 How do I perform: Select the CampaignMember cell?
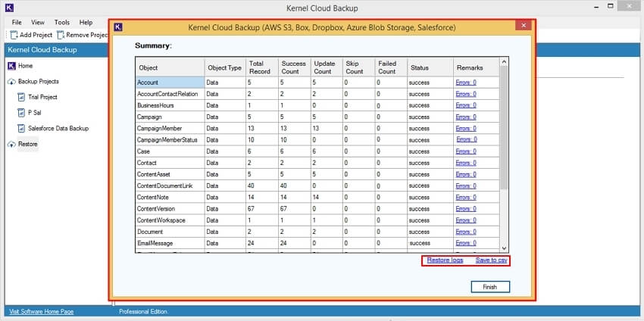click(170, 129)
